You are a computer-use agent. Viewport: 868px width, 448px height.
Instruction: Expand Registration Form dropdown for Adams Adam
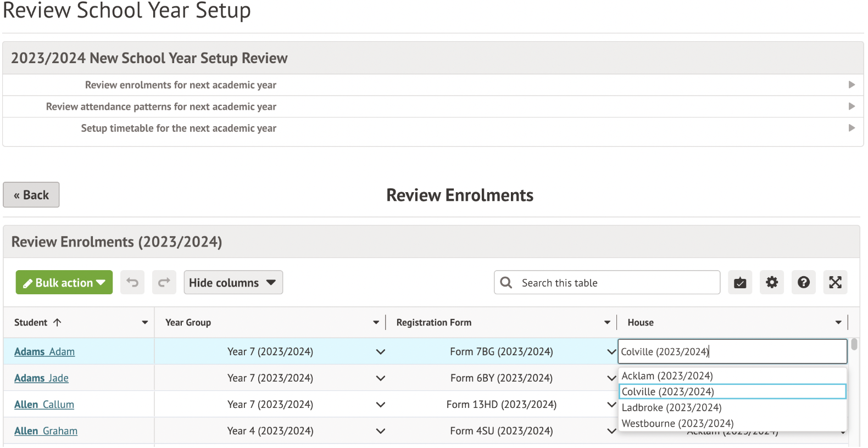click(611, 351)
